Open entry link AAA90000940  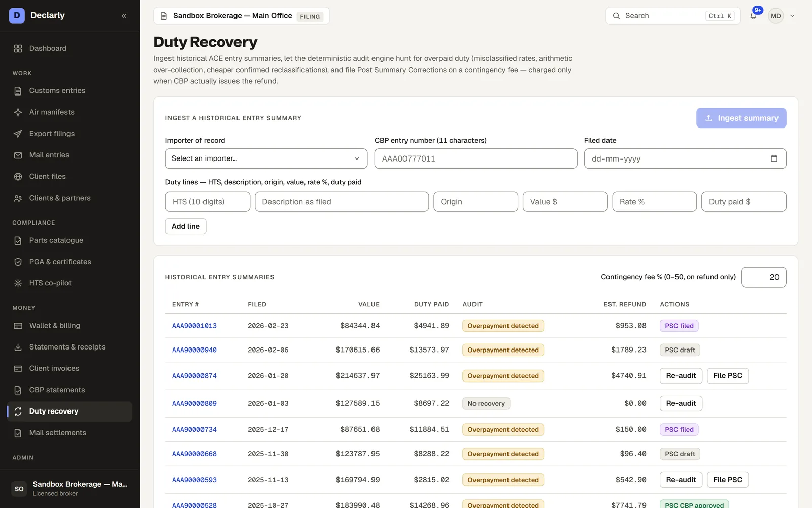tap(194, 350)
